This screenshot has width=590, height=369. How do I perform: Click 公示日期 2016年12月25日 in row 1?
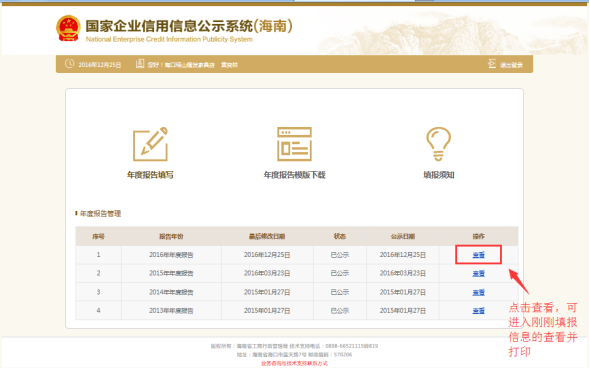point(403,255)
